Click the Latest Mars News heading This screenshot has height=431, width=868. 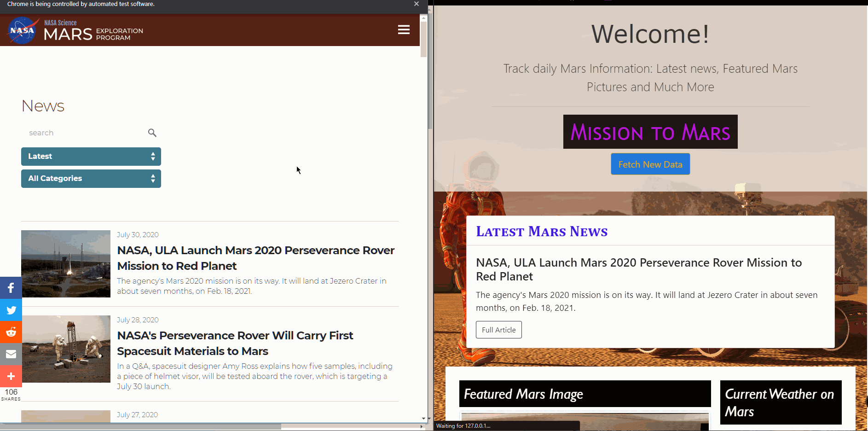542,231
